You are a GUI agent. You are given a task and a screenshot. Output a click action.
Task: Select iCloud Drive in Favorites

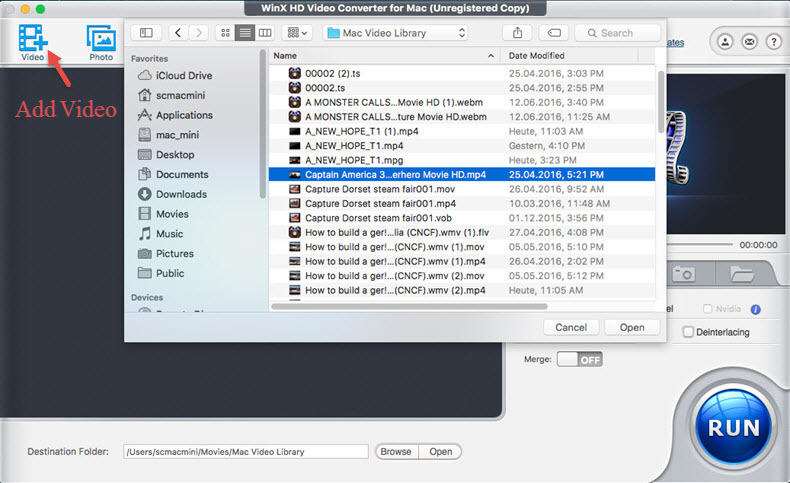point(175,76)
